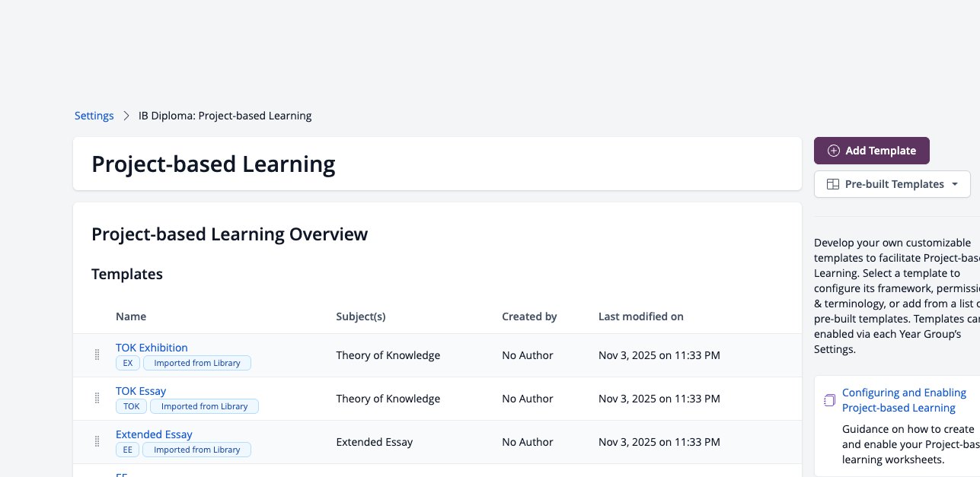Click the document icon beside Configuring and Enabling
The height and width of the screenshot is (477, 980).
coord(830,400)
